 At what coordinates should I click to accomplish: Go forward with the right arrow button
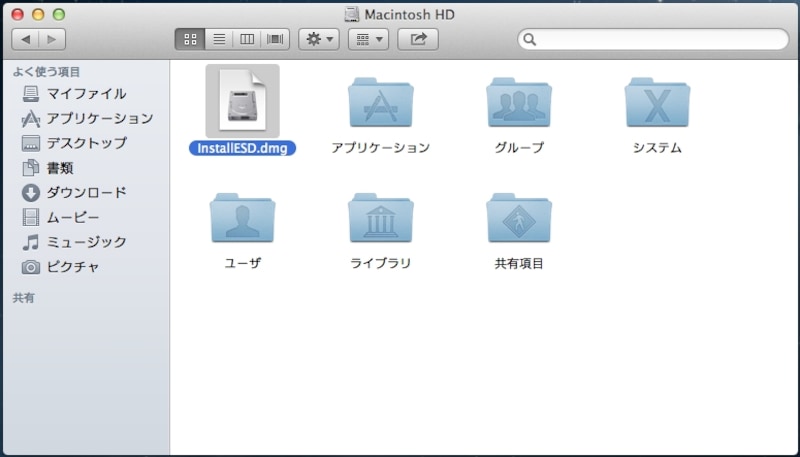coord(52,39)
